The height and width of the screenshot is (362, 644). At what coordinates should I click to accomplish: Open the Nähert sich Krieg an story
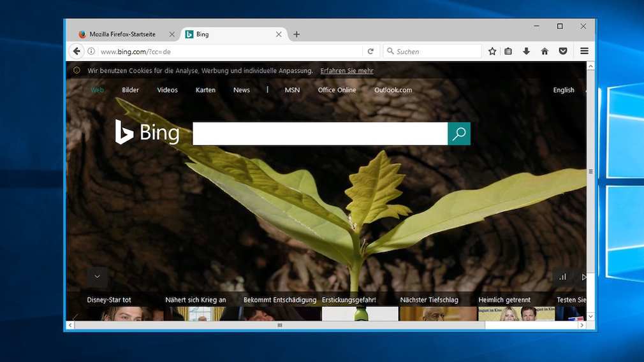pyautogui.click(x=196, y=300)
